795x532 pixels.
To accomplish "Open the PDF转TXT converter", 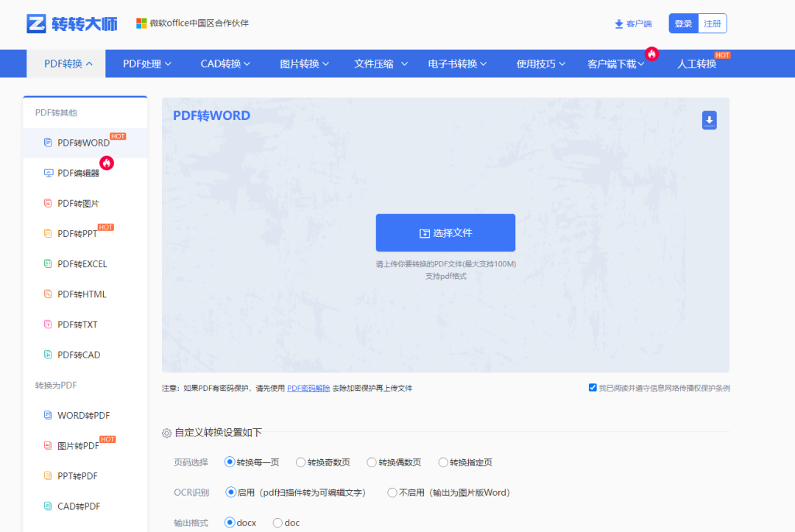I will click(x=75, y=324).
